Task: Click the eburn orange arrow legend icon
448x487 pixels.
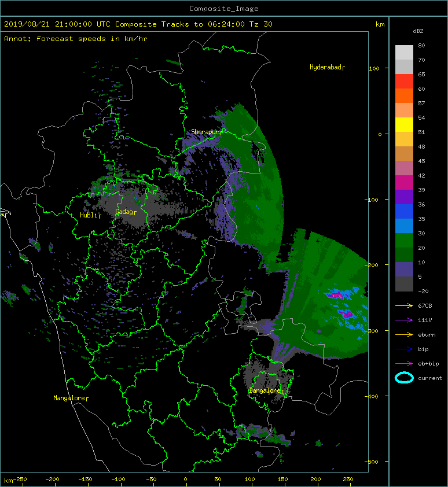Action: pyautogui.click(x=404, y=334)
